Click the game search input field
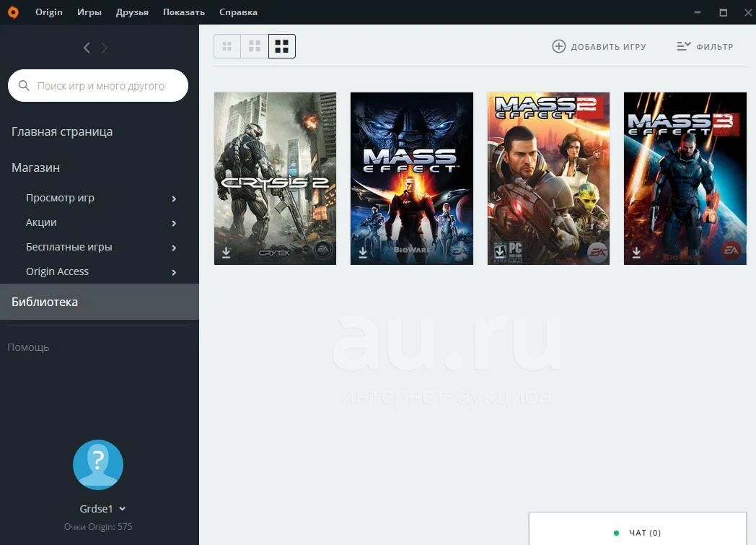Screen dimensions: 756x545 point(98,85)
